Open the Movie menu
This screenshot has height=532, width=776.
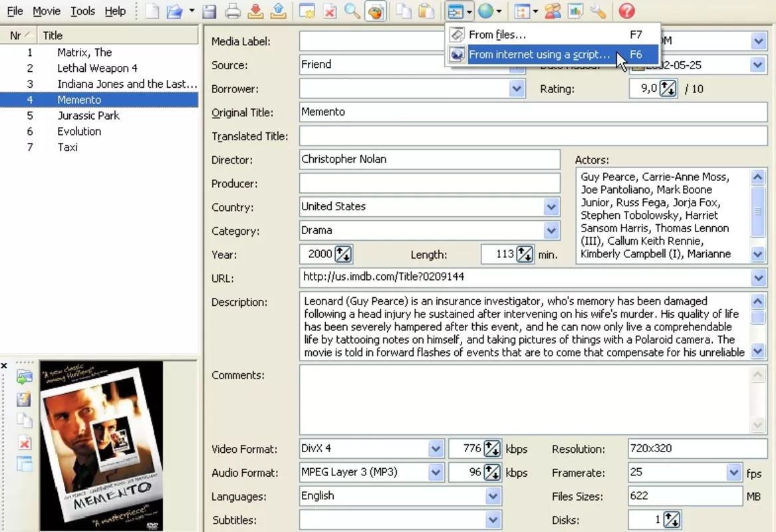pos(47,11)
